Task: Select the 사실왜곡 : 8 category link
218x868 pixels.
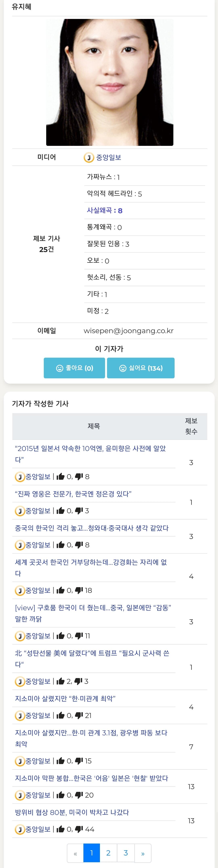Action: (x=105, y=211)
